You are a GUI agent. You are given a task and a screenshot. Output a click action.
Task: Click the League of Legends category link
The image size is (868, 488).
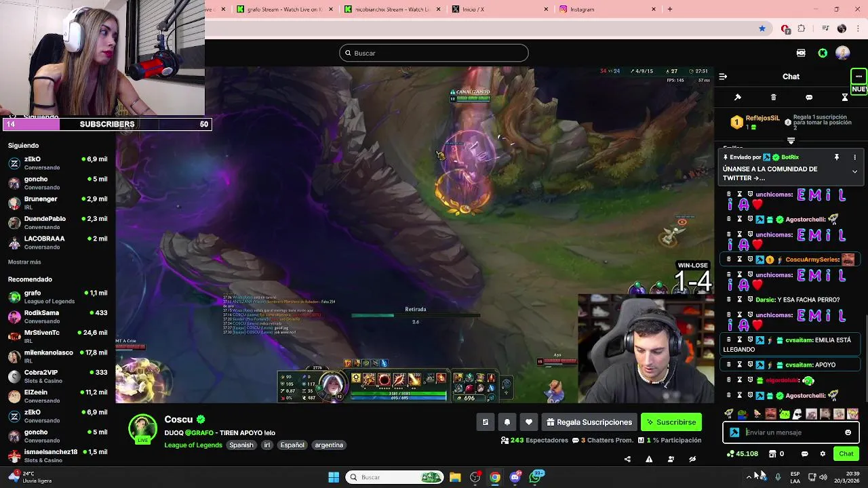tap(193, 445)
